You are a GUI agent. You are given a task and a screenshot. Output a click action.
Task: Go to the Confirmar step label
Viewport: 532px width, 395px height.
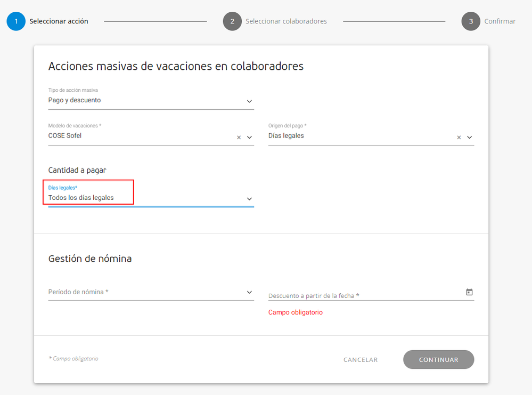[500, 21]
